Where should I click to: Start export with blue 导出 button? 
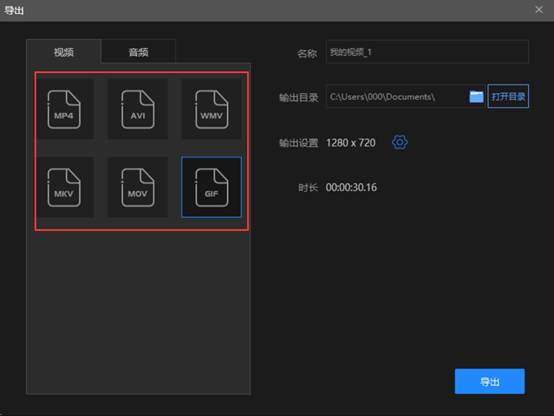point(490,381)
